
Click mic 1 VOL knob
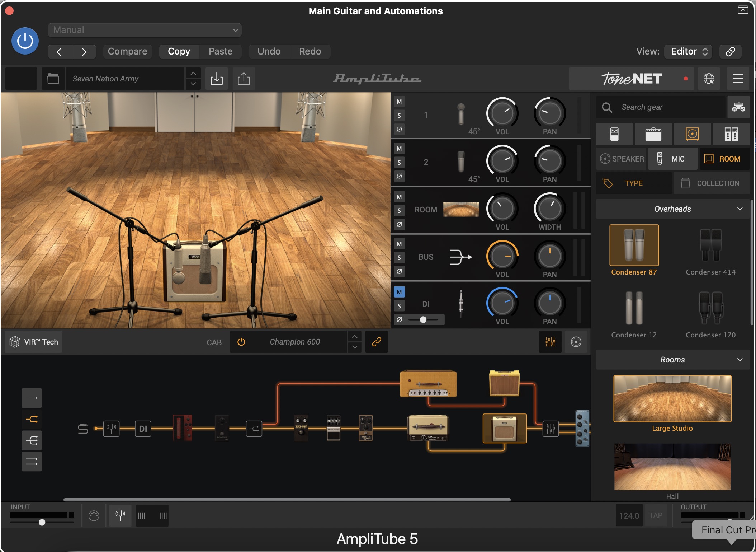[502, 113]
